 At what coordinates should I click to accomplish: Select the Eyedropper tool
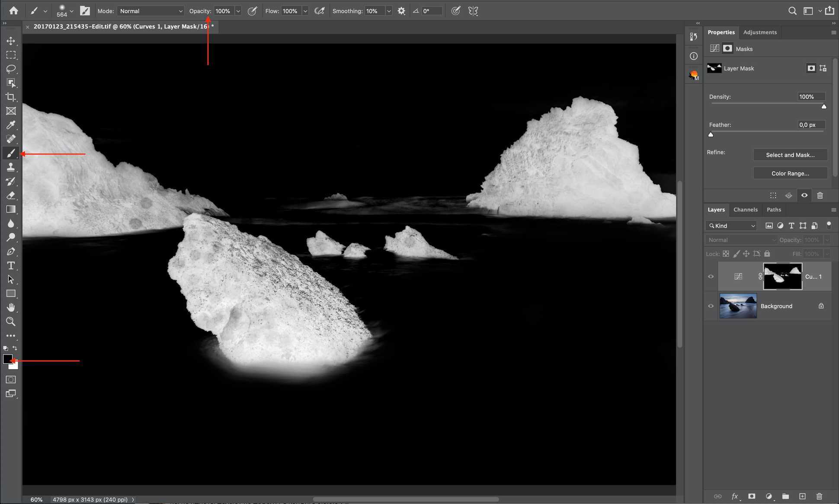pyautogui.click(x=11, y=125)
